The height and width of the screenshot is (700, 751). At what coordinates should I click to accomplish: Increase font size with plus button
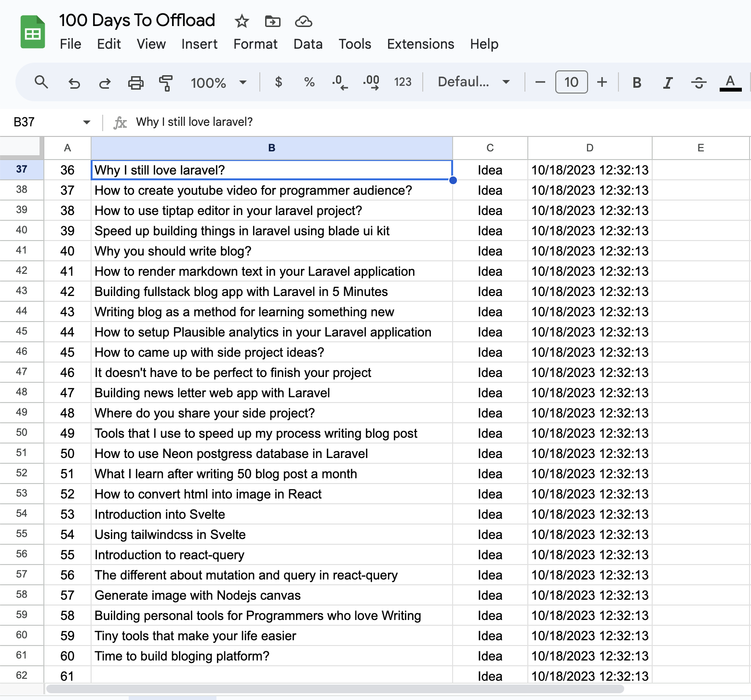pos(602,82)
